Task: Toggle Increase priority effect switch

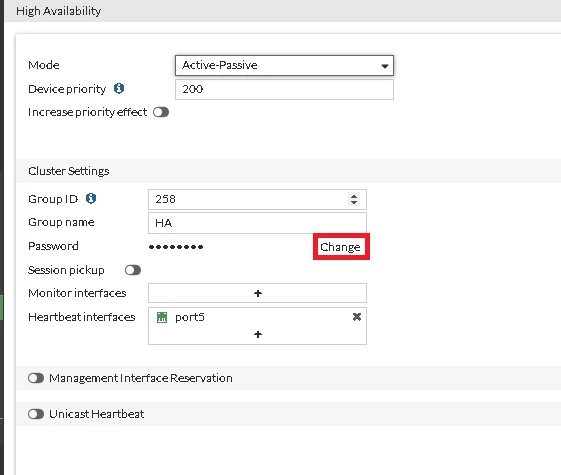Action: tap(161, 112)
